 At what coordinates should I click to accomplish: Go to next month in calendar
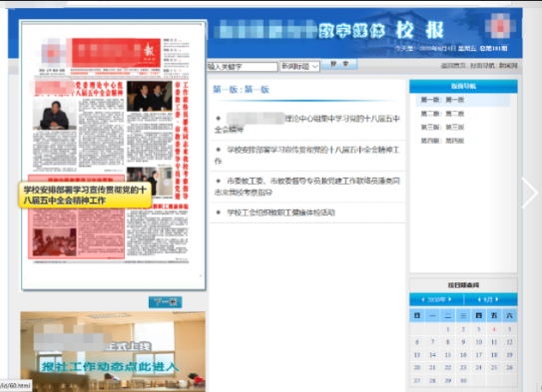point(497,299)
